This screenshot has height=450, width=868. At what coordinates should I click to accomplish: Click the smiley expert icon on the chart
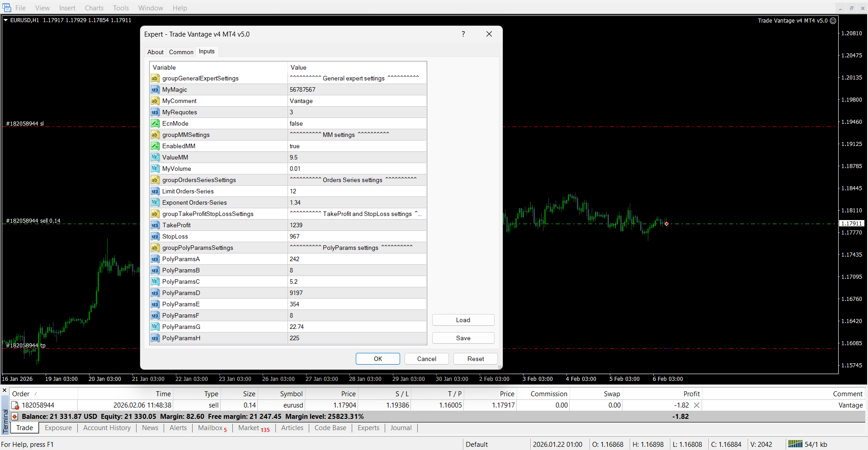[x=833, y=21]
